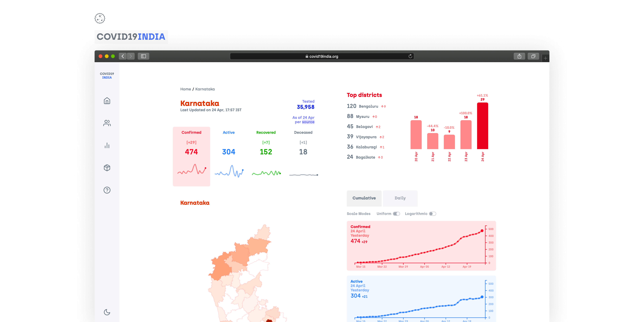This screenshot has width=644, height=322.
Task: Click the home icon in sidebar
Action: point(107,101)
